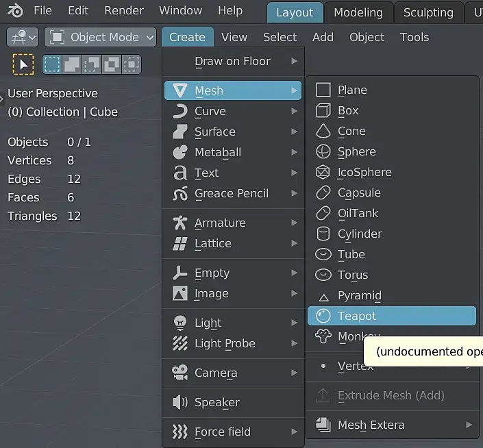
Task: Click the Image icon
Action: tap(180, 293)
